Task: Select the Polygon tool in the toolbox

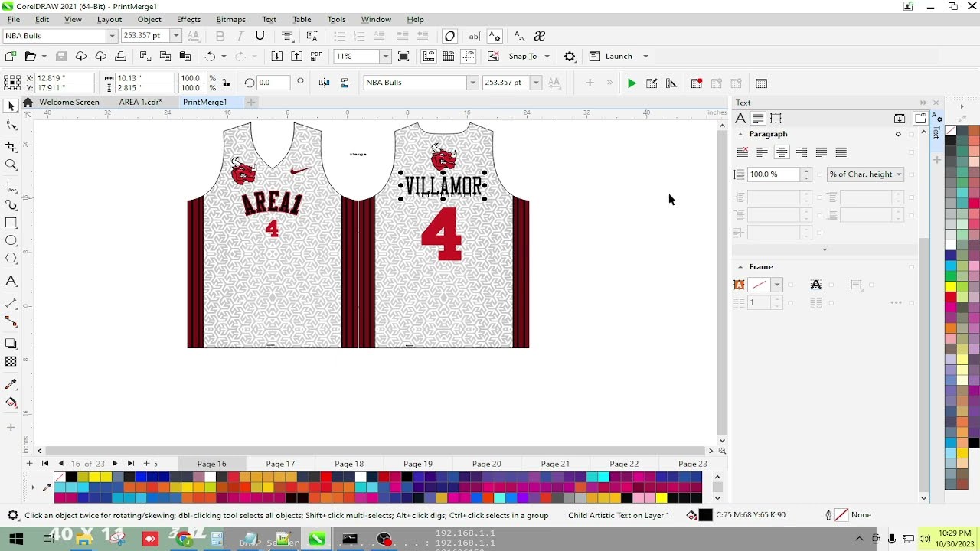Action: point(11,259)
